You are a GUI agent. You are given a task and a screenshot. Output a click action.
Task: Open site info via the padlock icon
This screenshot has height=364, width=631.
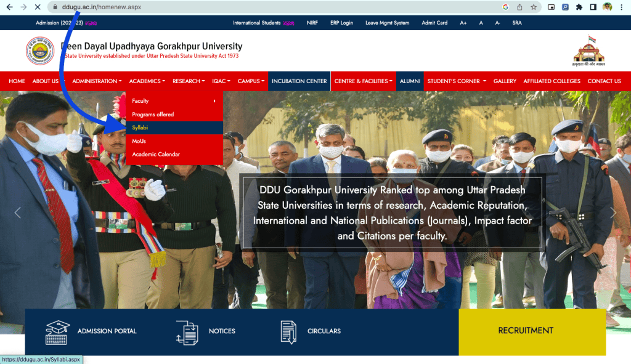click(x=55, y=7)
